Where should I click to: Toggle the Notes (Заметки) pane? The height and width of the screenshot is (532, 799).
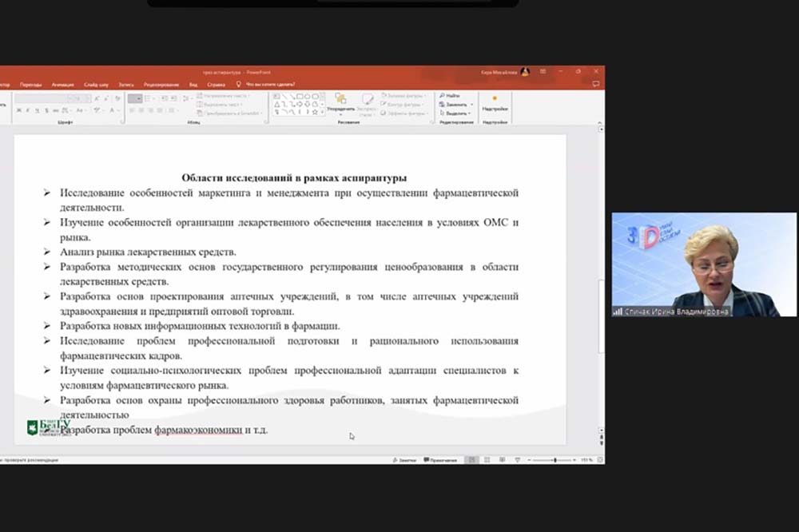click(x=404, y=460)
